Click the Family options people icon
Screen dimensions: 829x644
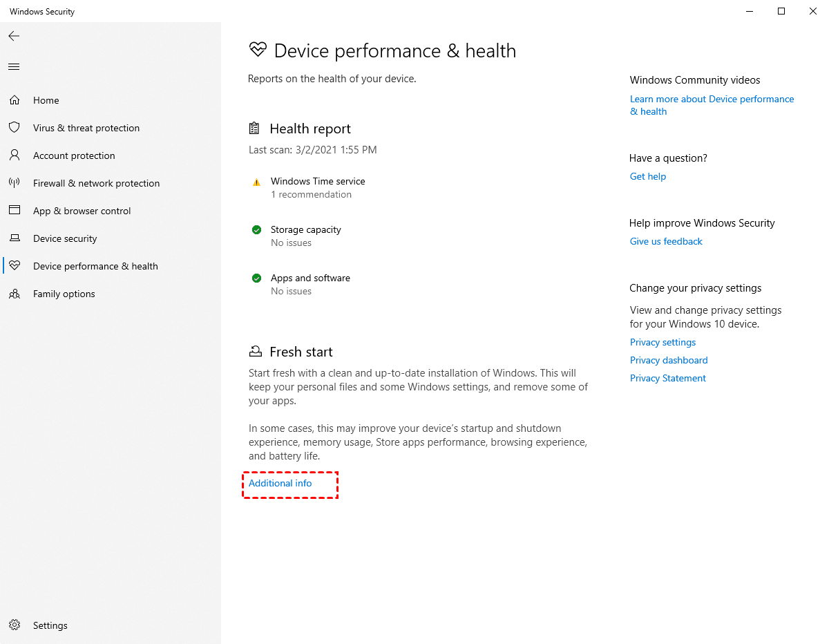[14, 294]
